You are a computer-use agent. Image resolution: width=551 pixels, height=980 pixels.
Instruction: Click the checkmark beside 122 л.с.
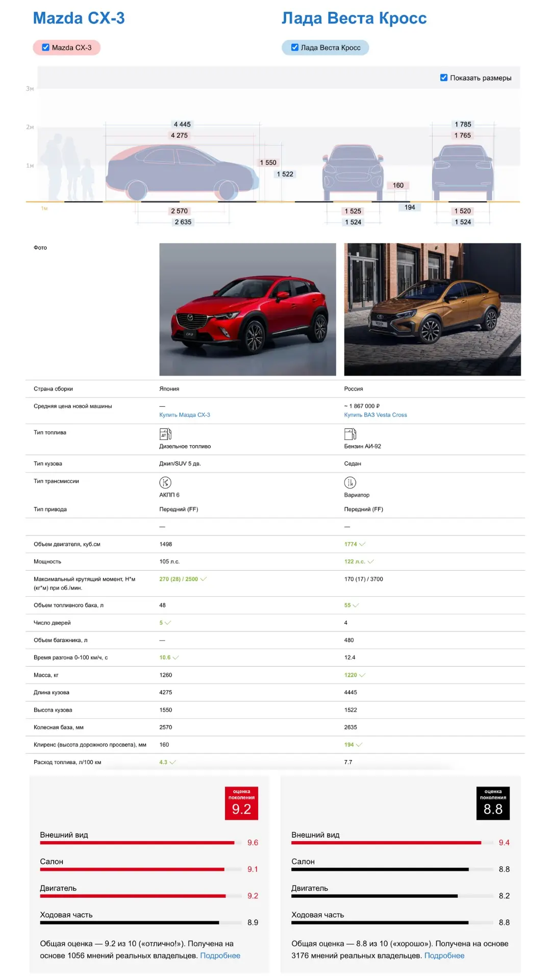click(x=371, y=561)
